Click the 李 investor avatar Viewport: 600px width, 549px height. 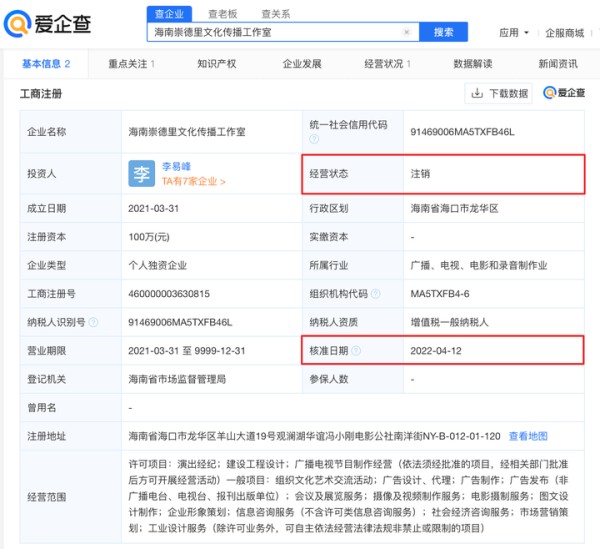(x=142, y=174)
